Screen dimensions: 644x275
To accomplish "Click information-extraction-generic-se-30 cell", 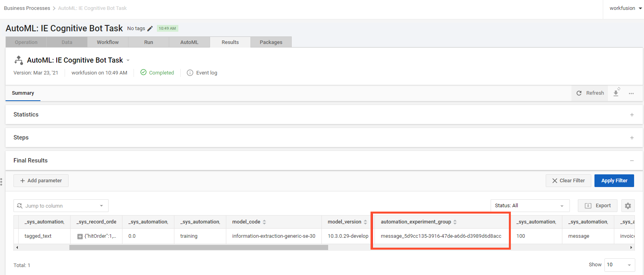I will coord(274,236).
